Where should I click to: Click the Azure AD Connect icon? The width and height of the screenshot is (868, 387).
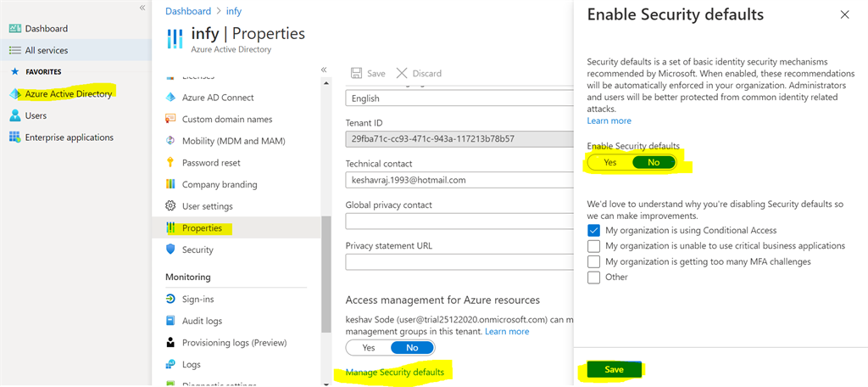[170, 98]
